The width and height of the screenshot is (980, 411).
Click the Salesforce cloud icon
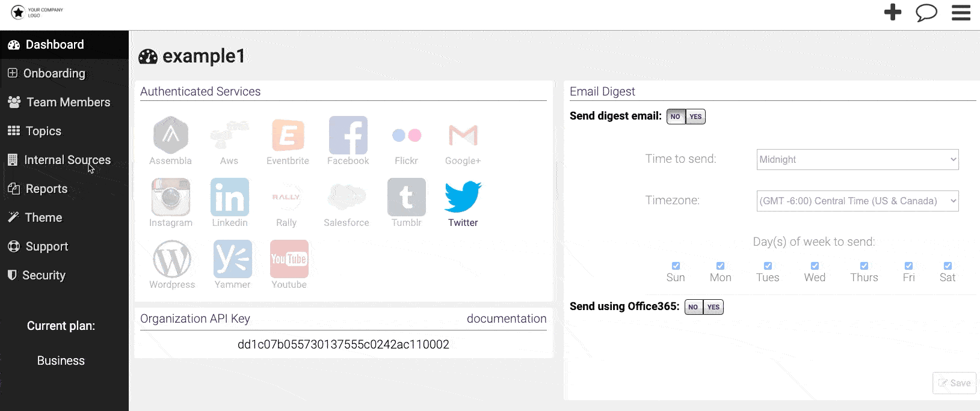click(x=347, y=197)
